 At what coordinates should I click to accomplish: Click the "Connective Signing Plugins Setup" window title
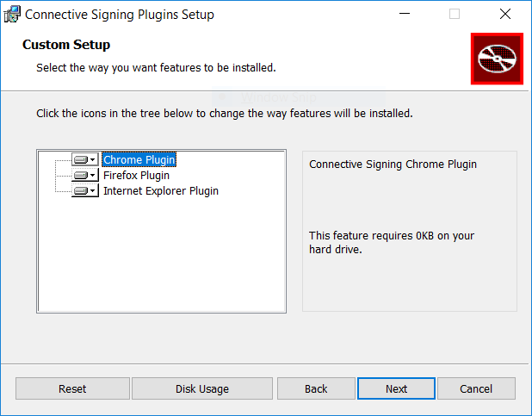point(120,15)
